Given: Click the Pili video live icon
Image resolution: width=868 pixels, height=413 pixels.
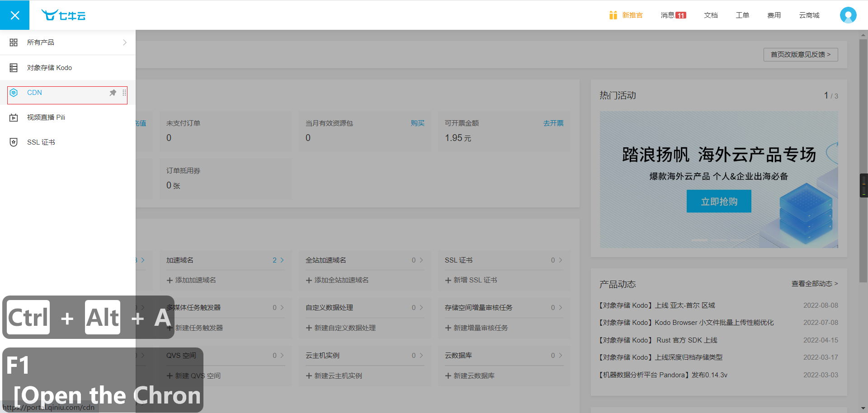Looking at the screenshot, I should coord(14,117).
